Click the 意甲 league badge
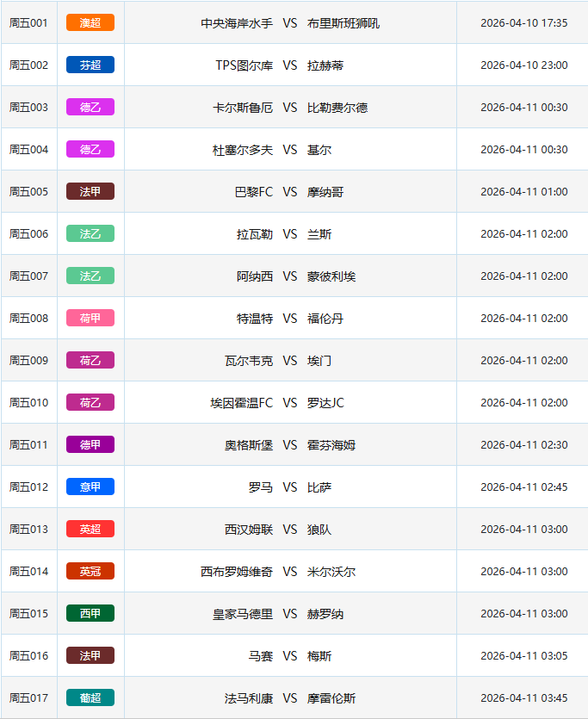The width and height of the screenshot is (588, 719). click(x=90, y=487)
